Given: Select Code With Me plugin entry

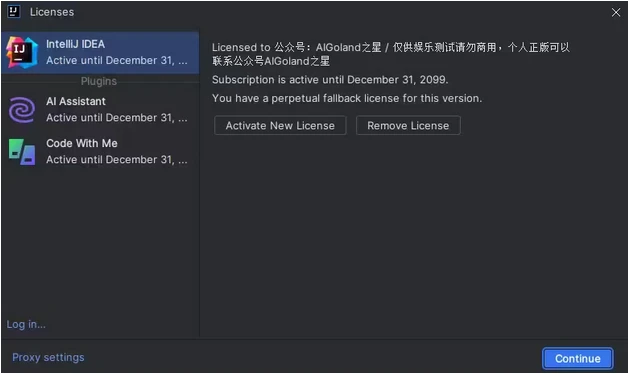Looking at the screenshot, I should click(100, 152).
